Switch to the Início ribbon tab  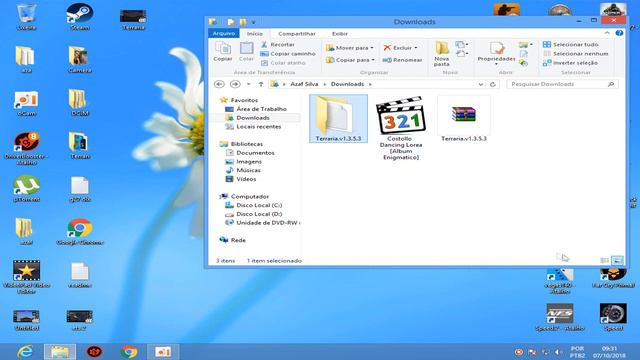[x=255, y=33]
